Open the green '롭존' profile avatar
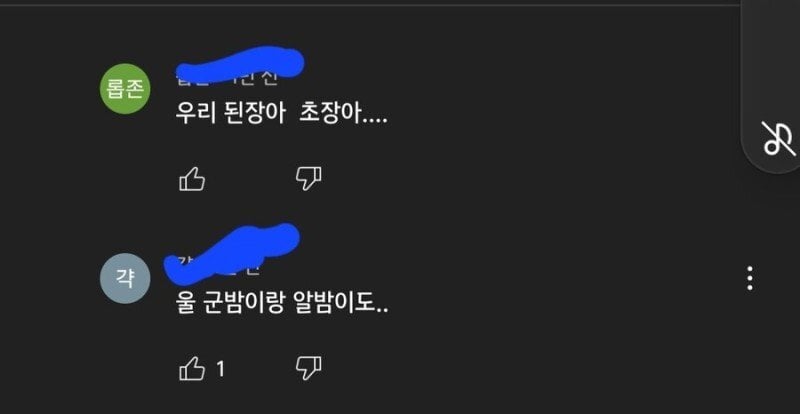Viewport: 800px width, 414px height. pos(125,89)
